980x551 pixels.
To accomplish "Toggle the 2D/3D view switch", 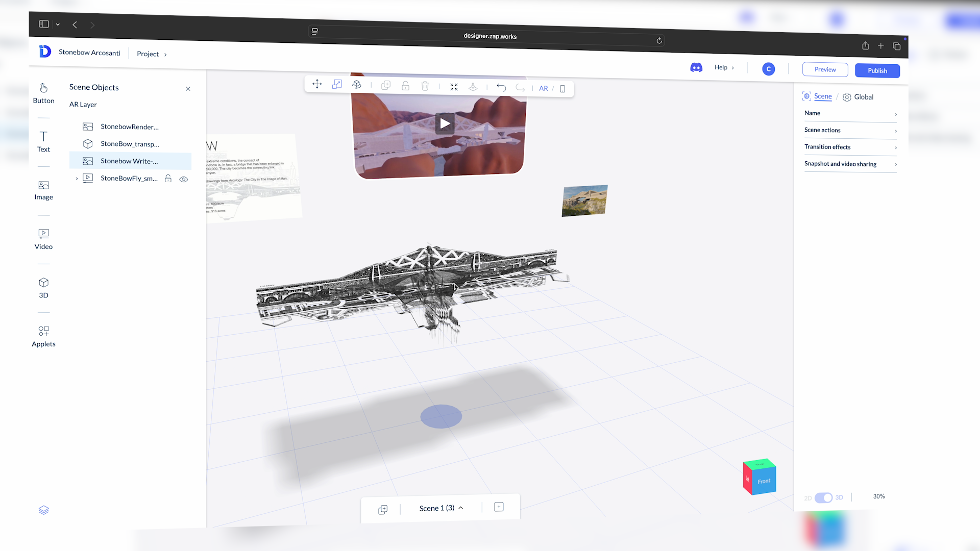I will point(823,497).
